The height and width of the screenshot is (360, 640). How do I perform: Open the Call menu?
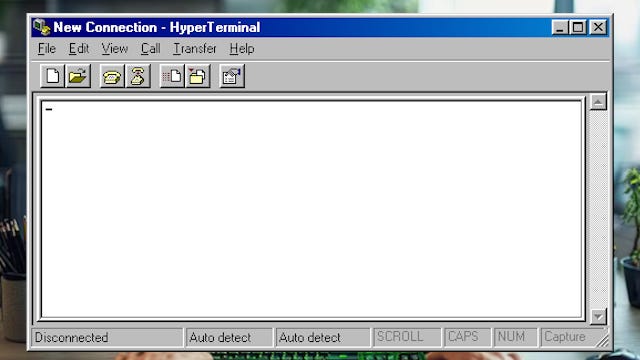click(151, 49)
